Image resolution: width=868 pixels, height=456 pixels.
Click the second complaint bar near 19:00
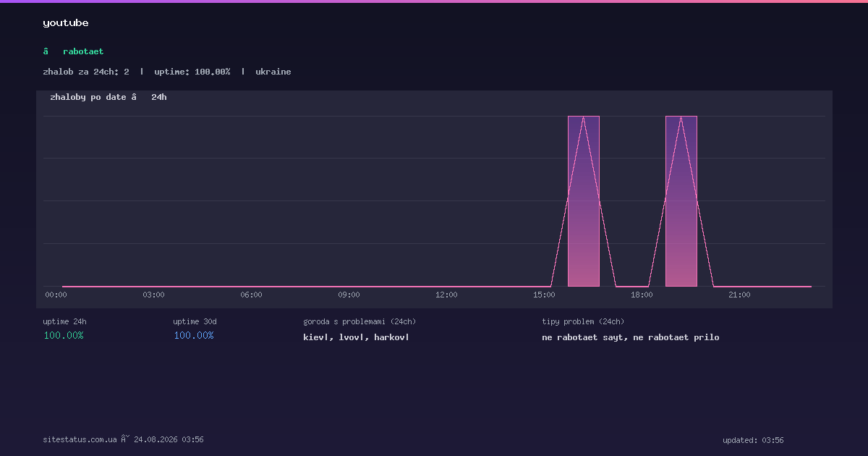coord(681,201)
